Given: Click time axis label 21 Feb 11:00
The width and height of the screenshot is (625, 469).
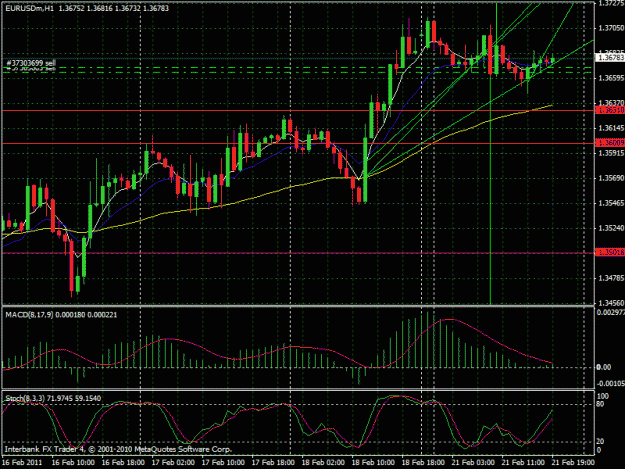Looking at the screenshot, I should point(523,463).
